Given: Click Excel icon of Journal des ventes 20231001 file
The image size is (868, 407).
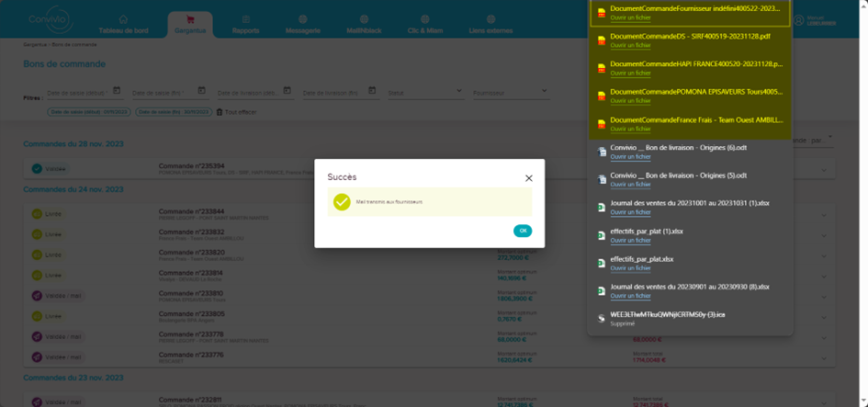Looking at the screenshot, I should point(601,207).
